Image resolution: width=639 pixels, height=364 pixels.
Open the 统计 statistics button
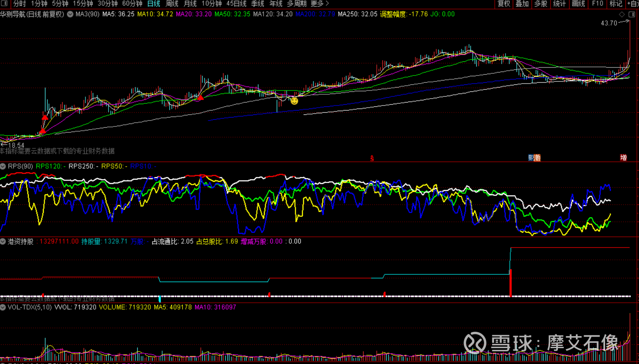pos(560,3)
